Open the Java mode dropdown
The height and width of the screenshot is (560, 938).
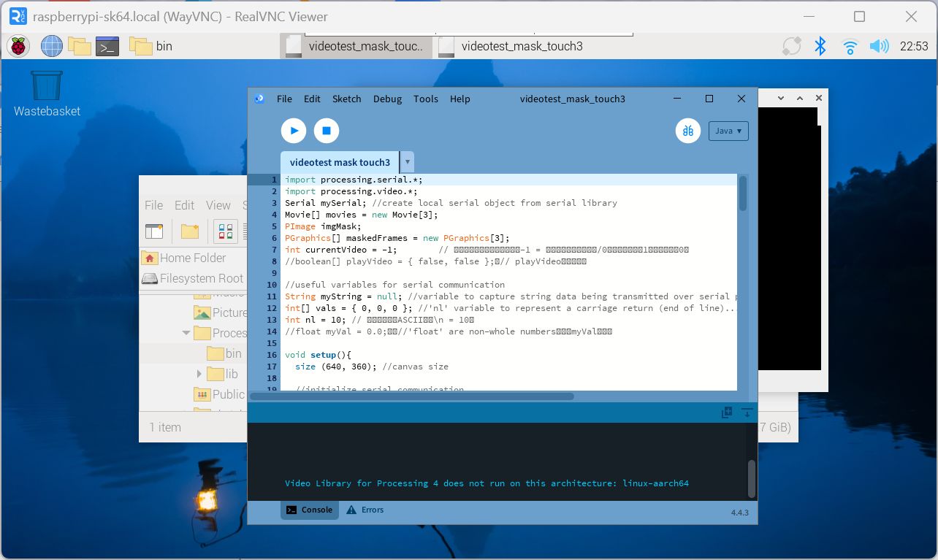click(x=728, y=131)
